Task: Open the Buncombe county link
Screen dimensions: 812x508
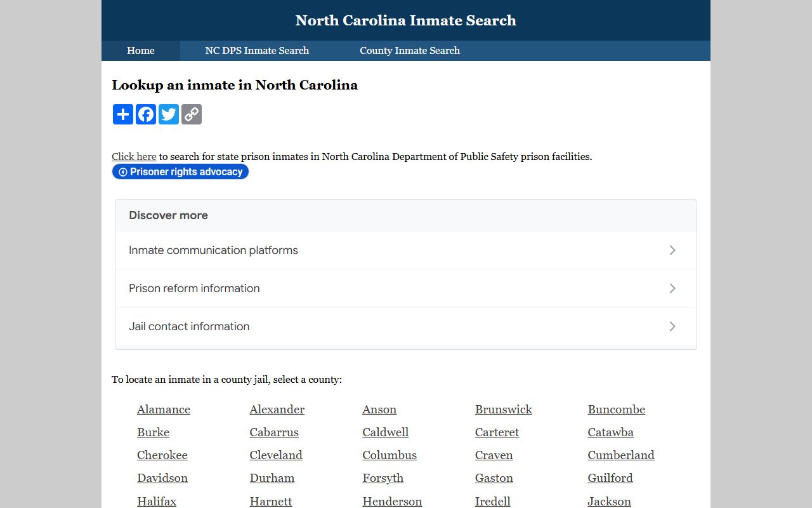Action: tap(616, 410)
